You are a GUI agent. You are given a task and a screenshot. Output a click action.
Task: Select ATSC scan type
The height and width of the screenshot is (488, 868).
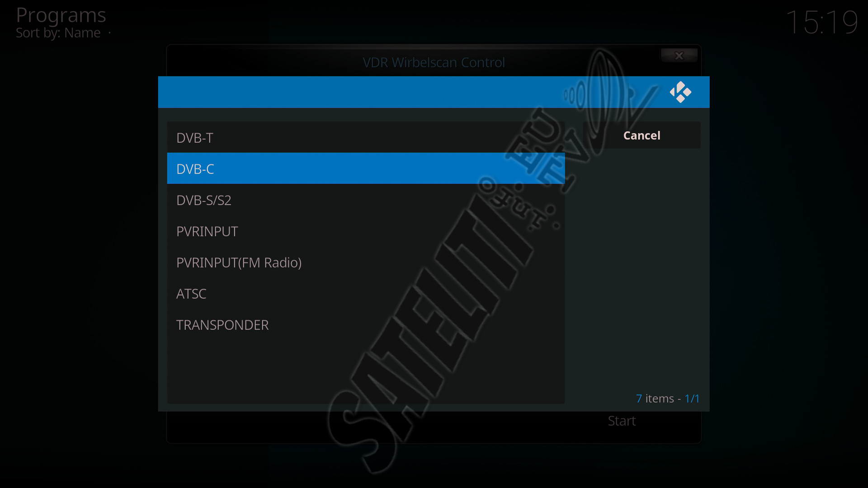366,293
